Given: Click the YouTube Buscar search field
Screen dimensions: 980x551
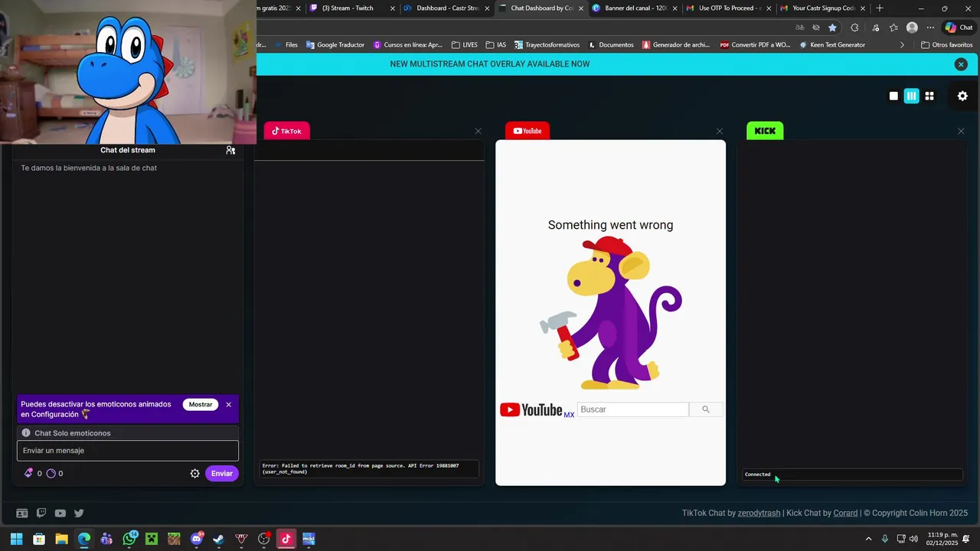Looking at the screenshot, I should click(632, 409).
